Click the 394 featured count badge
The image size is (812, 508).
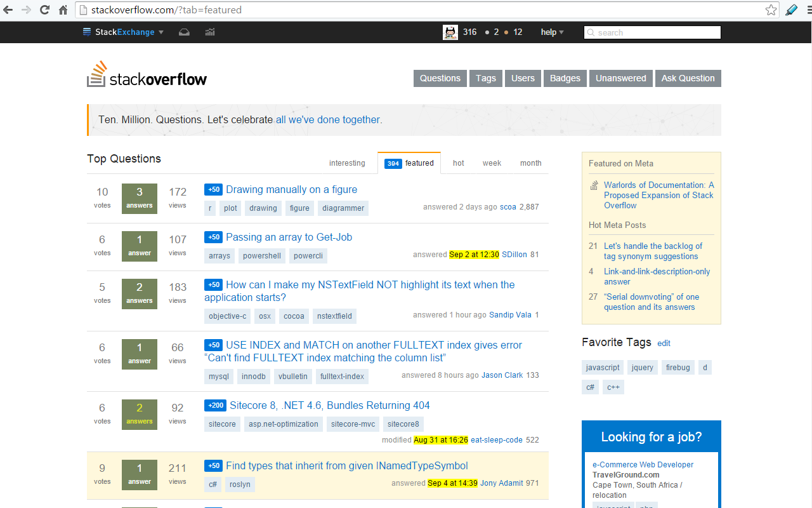point(393,163)
